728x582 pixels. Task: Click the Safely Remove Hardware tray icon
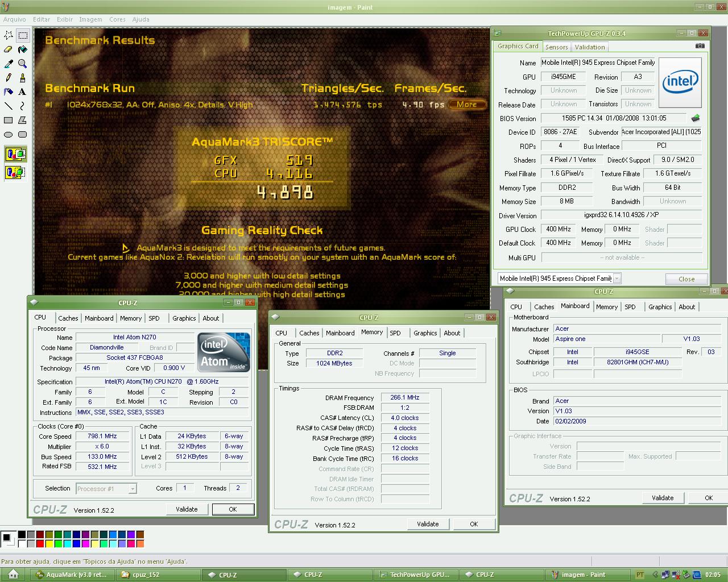[687, 575]
